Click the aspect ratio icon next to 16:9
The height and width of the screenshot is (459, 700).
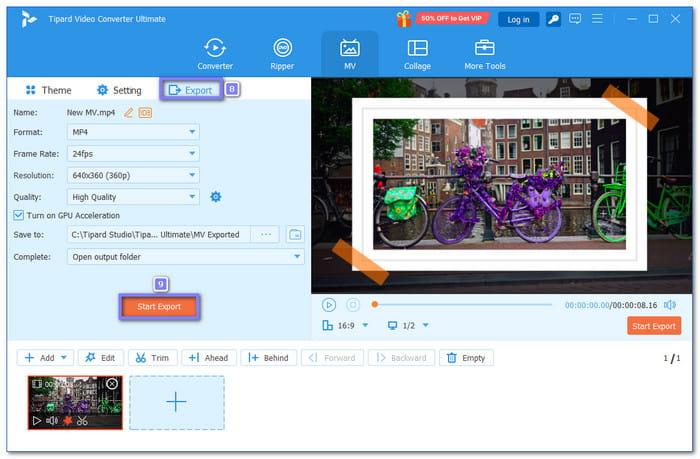(x=327, y=325)
